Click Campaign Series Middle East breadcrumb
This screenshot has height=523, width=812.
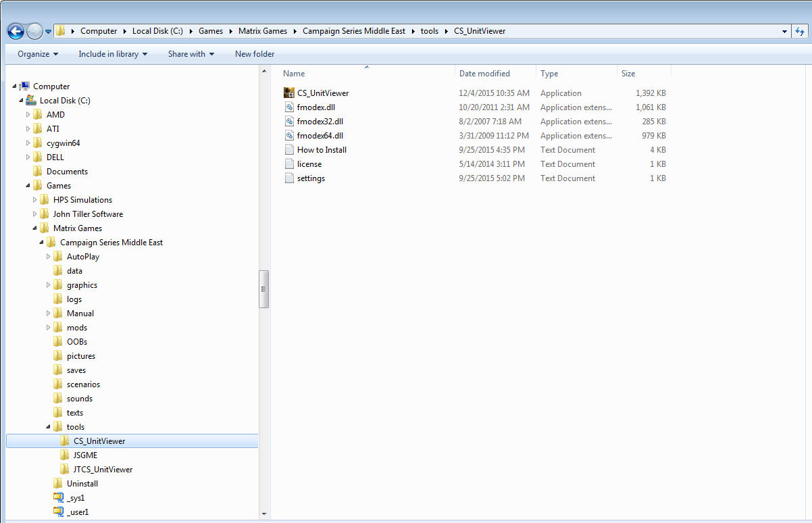click(x=354, y=31)
